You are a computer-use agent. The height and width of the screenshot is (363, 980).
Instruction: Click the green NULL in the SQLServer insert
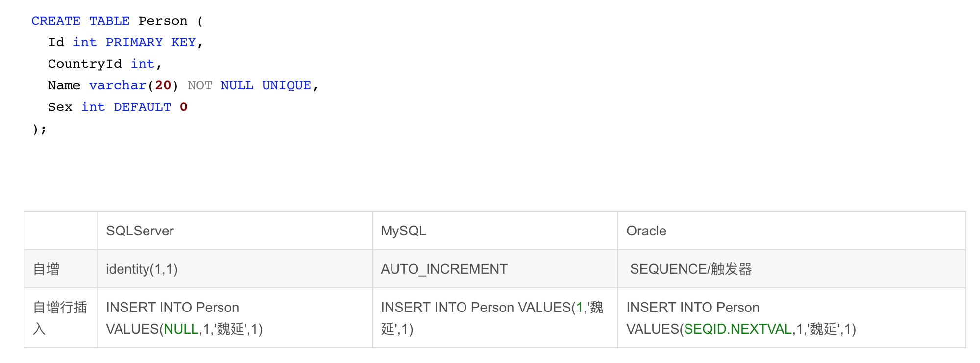coord(181,329)
